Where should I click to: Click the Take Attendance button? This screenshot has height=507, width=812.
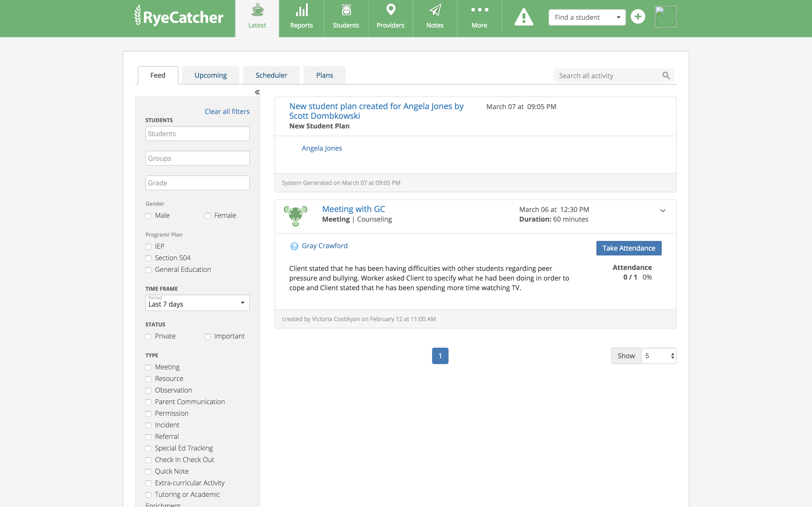(x=629, y=248)
